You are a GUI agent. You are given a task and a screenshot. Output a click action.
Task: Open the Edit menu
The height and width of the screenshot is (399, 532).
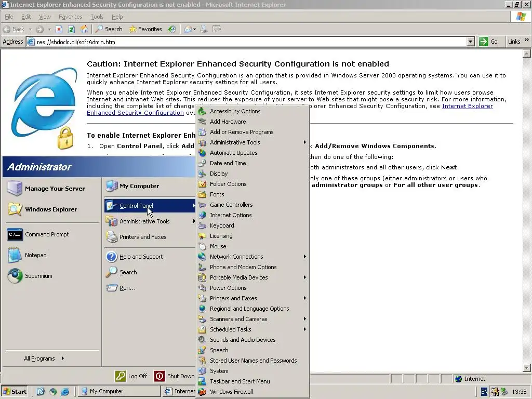pyautogui.click(x=26, y=17)
